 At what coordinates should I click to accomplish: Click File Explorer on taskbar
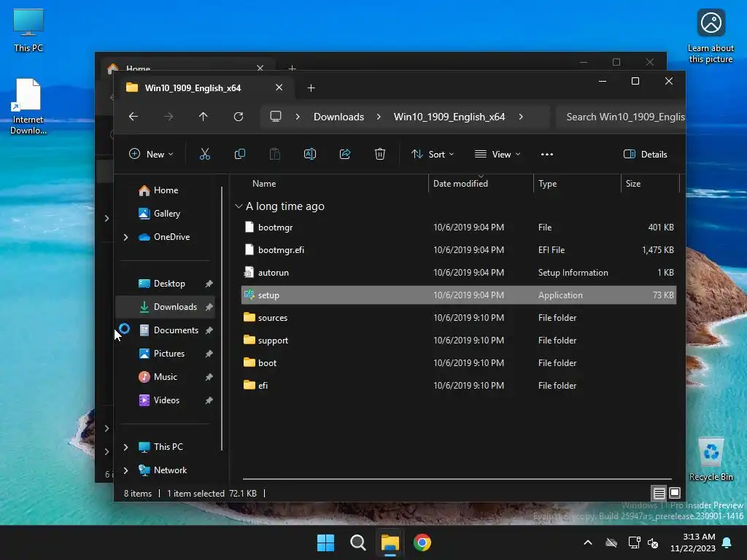(390, 542)
